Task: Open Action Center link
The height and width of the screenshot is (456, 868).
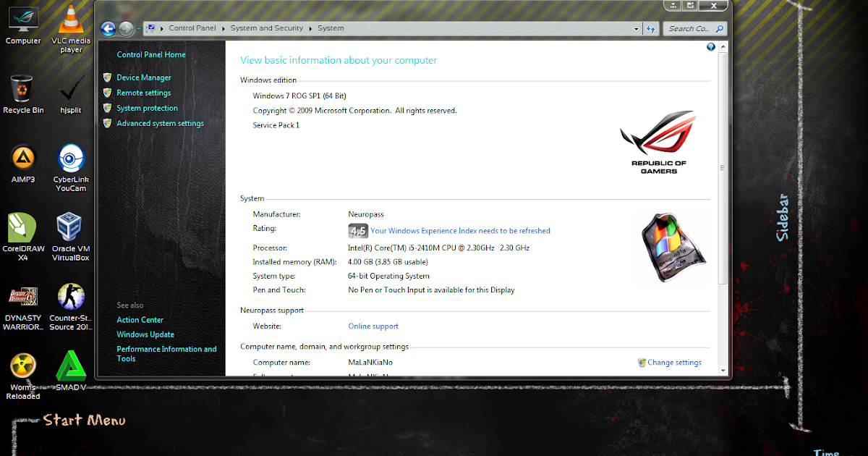Action: [140, 320]
